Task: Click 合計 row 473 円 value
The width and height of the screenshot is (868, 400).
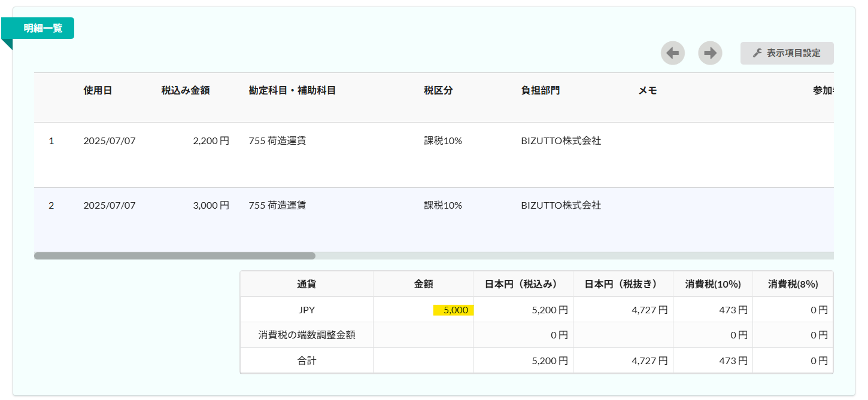Action: point(733,361)
